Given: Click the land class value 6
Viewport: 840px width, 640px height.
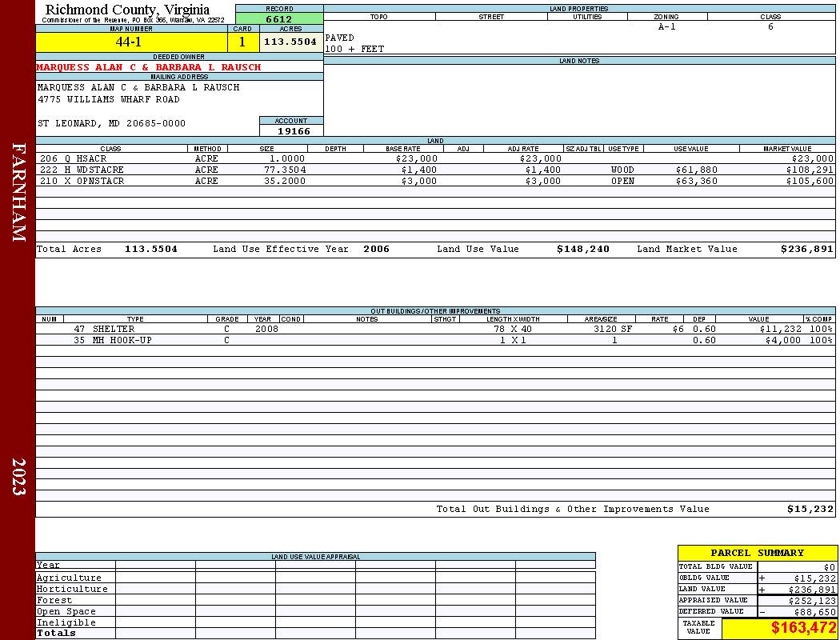Looking at the screenshot, I should point(770,26).
